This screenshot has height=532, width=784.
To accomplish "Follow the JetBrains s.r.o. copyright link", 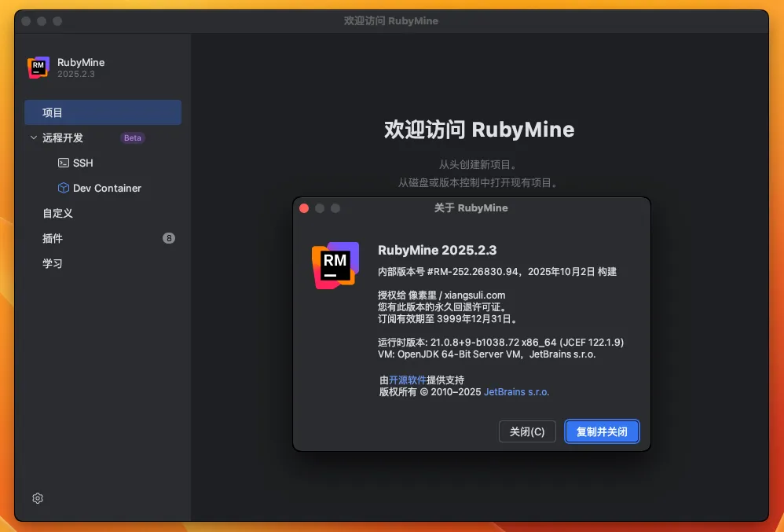I will (x=516, y=391).
